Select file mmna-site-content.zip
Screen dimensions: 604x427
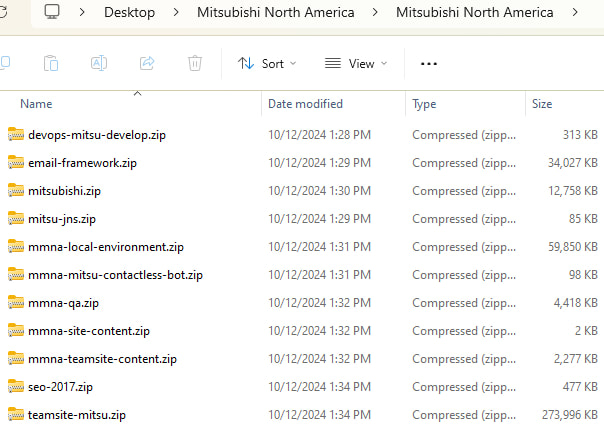(89, 331)
